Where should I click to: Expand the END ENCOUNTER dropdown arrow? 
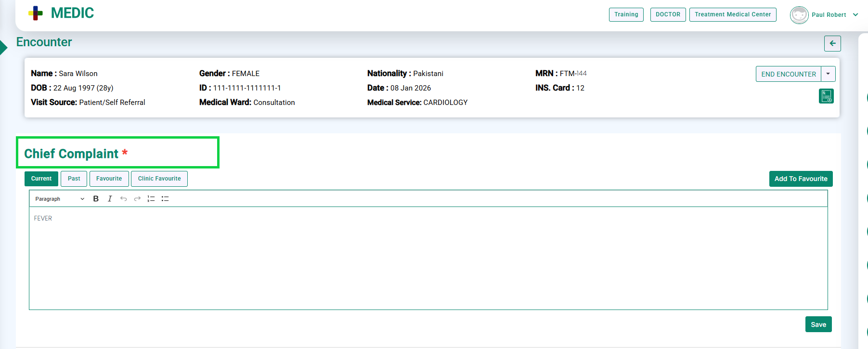click(x=828, y=74)
